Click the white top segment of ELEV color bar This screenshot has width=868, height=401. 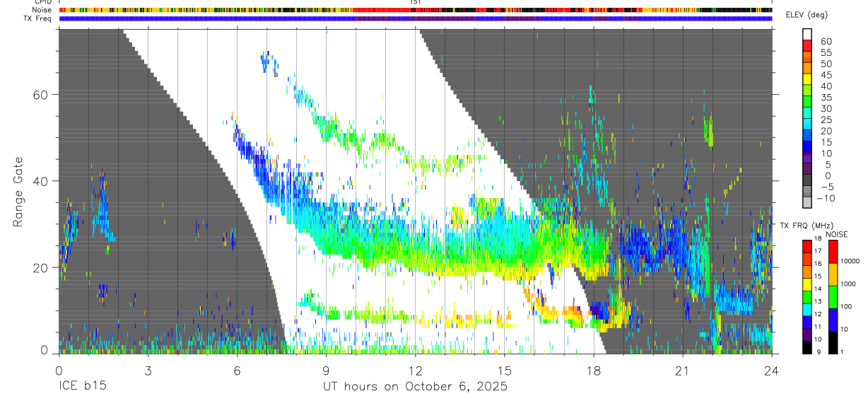(808, 34)
